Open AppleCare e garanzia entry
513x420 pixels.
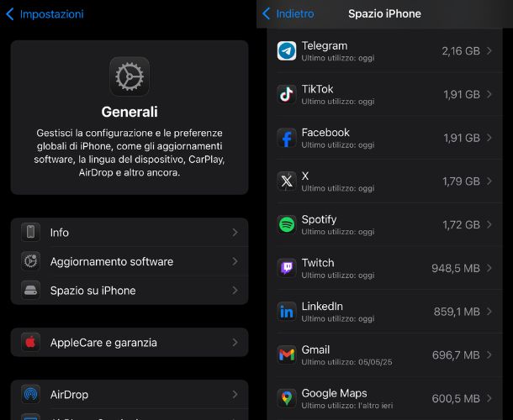tap(130, 342)
